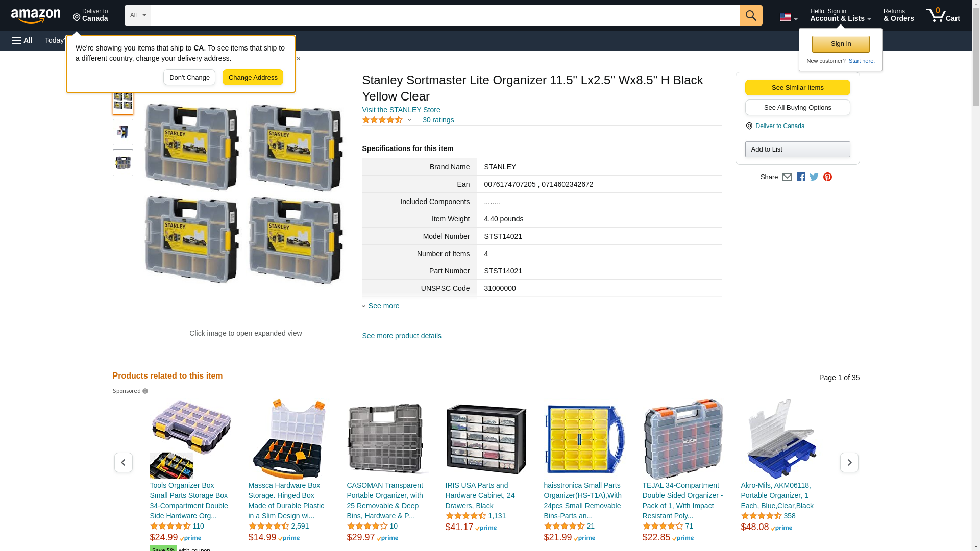Open the All search category dropdown
980x551 pixels.
138,15
